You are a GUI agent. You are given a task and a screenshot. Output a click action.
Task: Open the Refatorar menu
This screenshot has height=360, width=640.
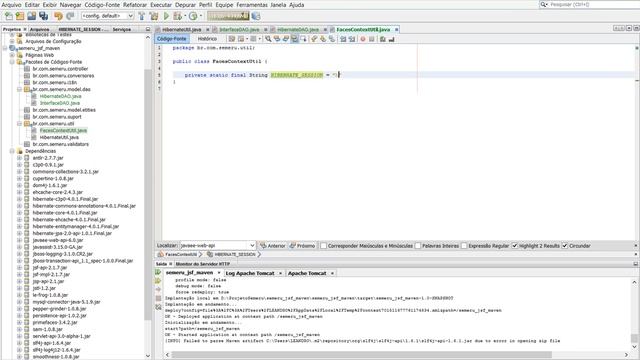(135, 4)
